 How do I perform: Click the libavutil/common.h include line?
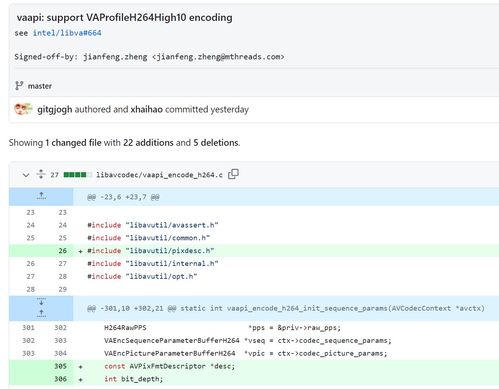[149, 238]
